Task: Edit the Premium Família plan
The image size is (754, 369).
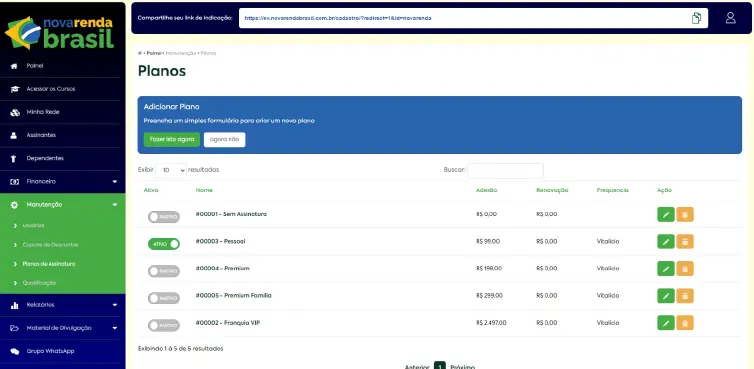Action: click(x=666, y=296)
